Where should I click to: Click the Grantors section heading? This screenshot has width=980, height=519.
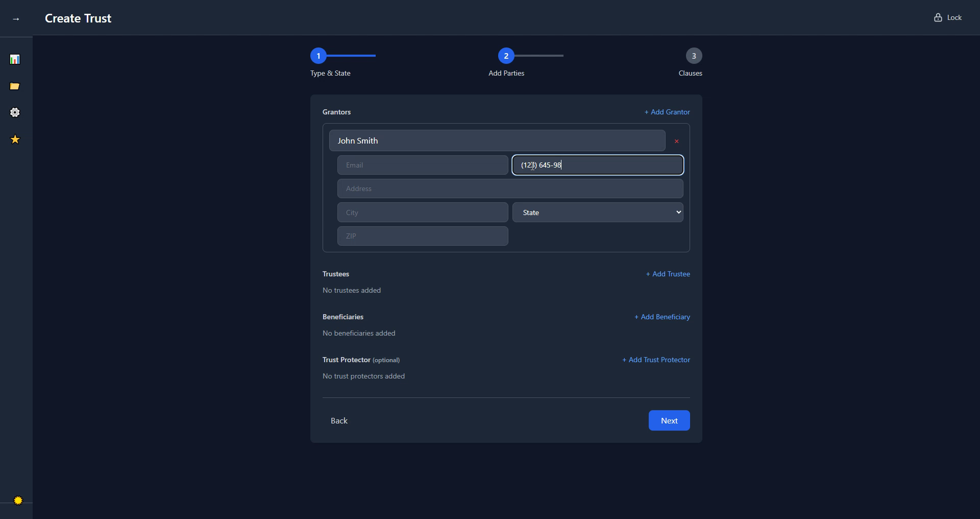tap(336, 112)
